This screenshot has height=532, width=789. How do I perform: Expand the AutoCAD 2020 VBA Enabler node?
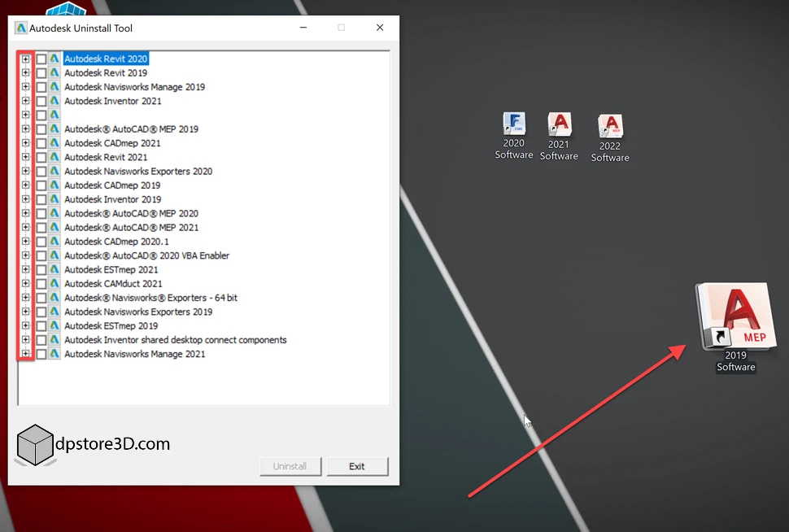[x=25, y=255]
